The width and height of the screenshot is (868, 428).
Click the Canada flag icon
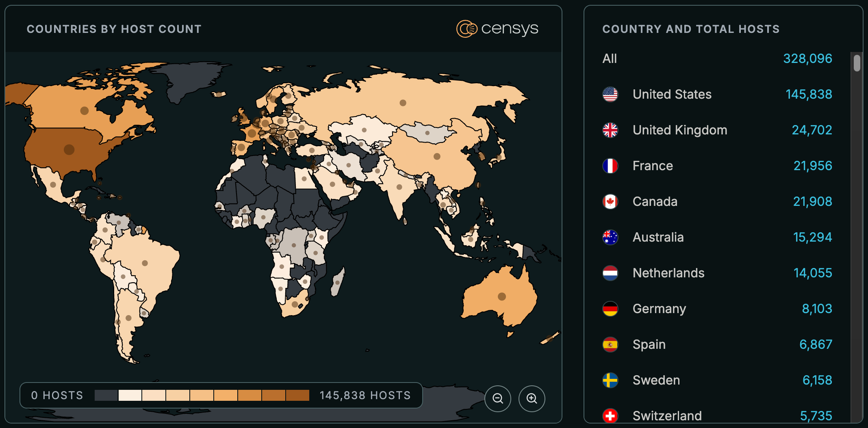click(610, 201)
